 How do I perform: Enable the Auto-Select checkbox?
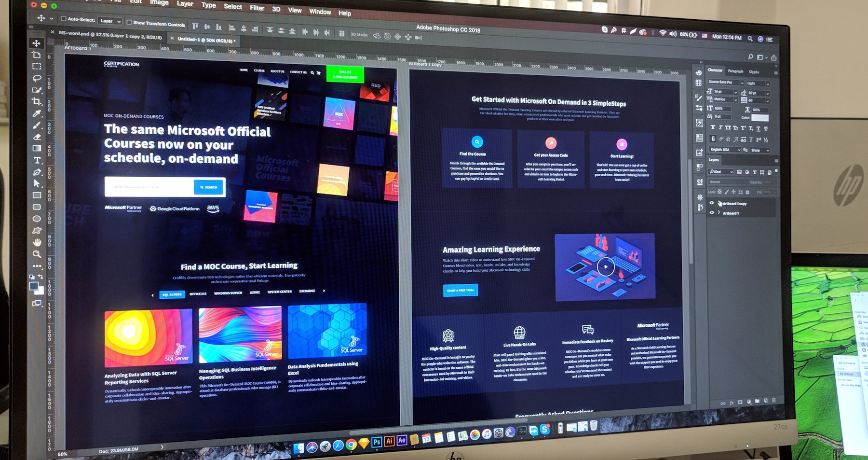pos(63,19)
